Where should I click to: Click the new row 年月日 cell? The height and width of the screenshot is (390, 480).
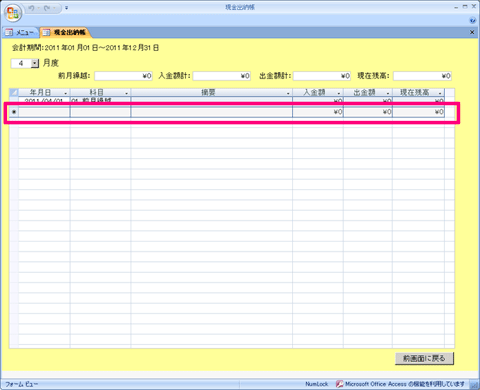(x=44, y=112)
